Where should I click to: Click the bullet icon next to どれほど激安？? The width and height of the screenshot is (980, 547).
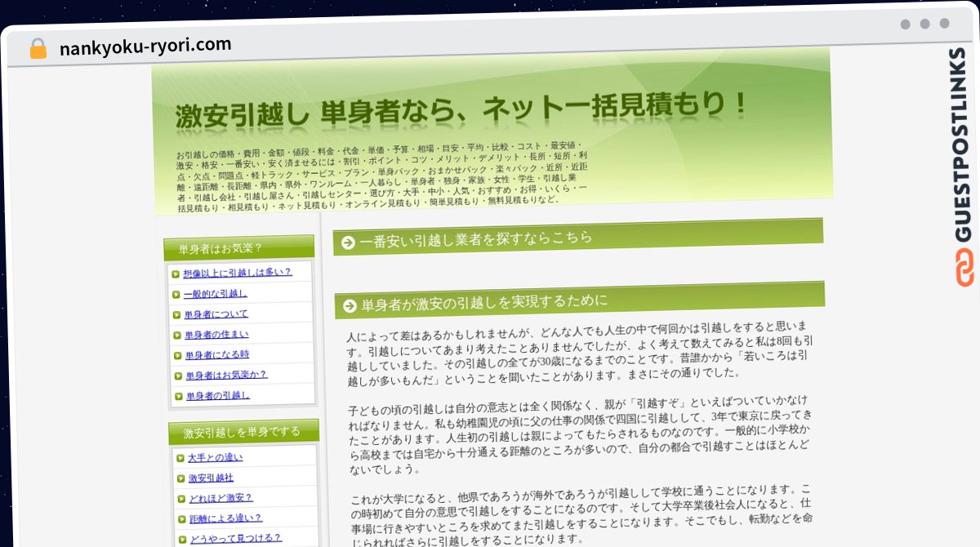[180, 498]
